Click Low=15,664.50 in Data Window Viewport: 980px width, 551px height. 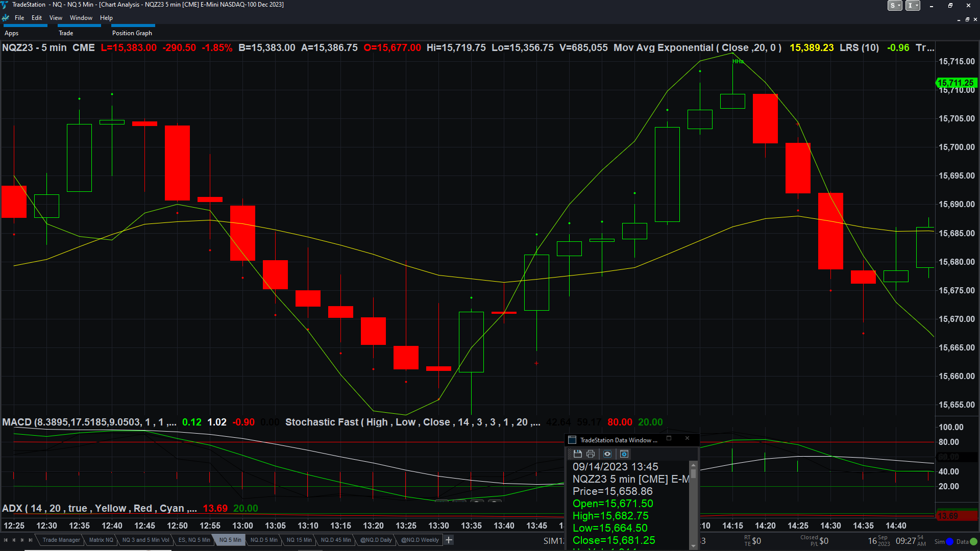(610, 529)
